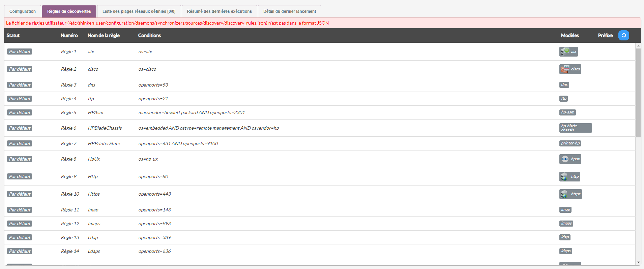The height and width of the screenshot is (269, 644).
Task: Select the printer-hp model tag
Action: 570,143
